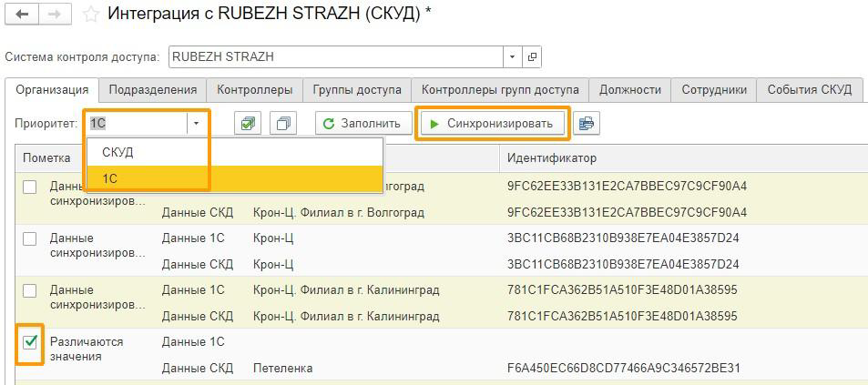Viewport: 868px width, 385px height.
Task: Check the Калининград branch row checkbox
Action: 30,290
